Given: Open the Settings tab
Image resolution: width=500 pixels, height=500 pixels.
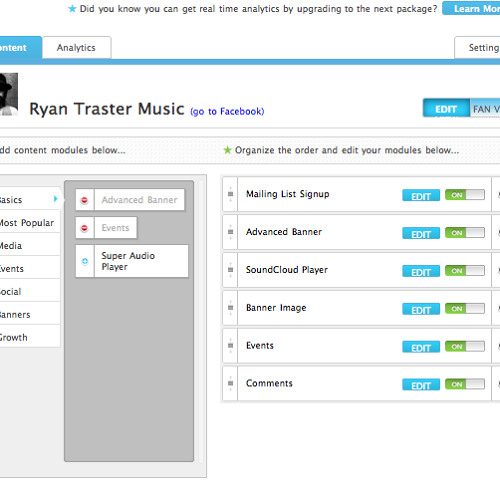Looking at the screenshot, I should (477, 48).
